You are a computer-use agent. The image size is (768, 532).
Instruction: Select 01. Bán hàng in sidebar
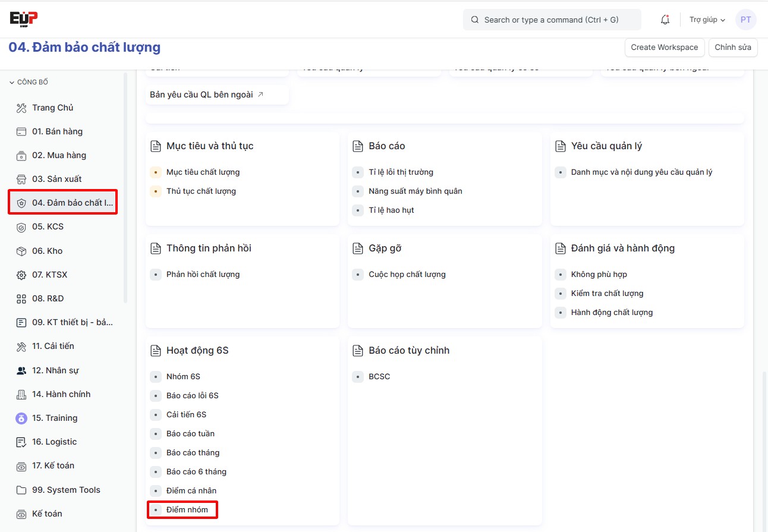[57, 131]
